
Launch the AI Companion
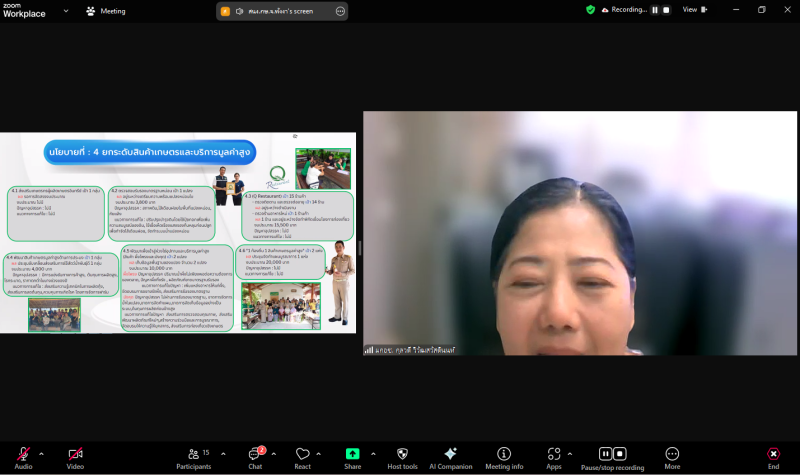(x=450, y=454)
